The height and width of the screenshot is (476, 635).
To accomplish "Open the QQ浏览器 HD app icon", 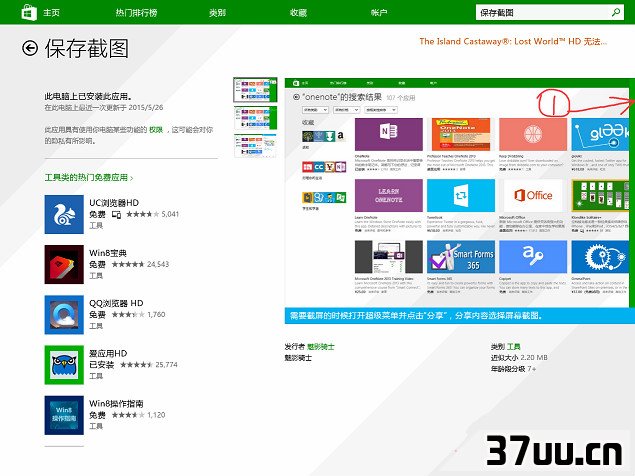I will point(64,315).
